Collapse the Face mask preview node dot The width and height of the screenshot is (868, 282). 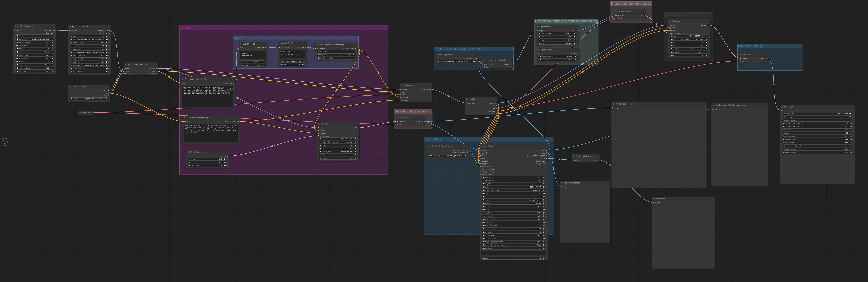[654, 199]
